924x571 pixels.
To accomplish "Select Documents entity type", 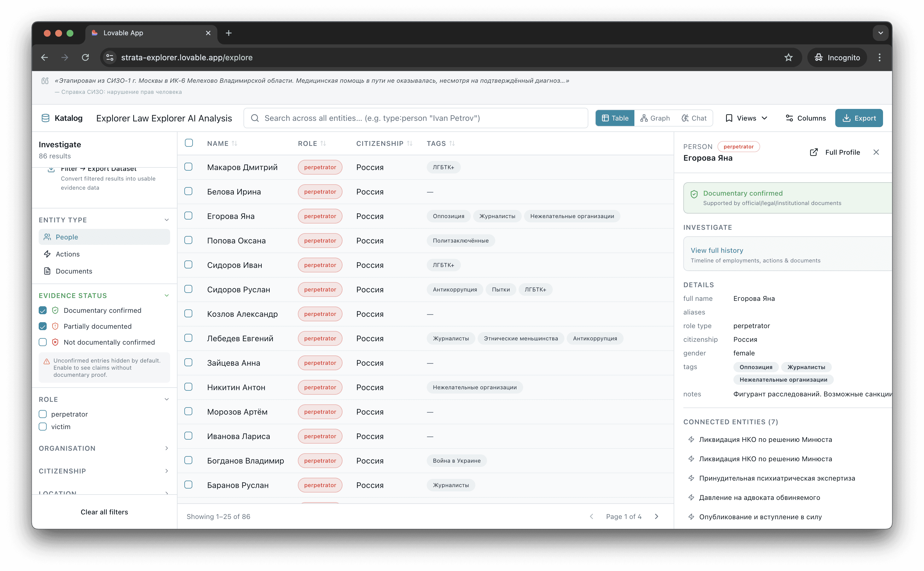I will point(74,271).
